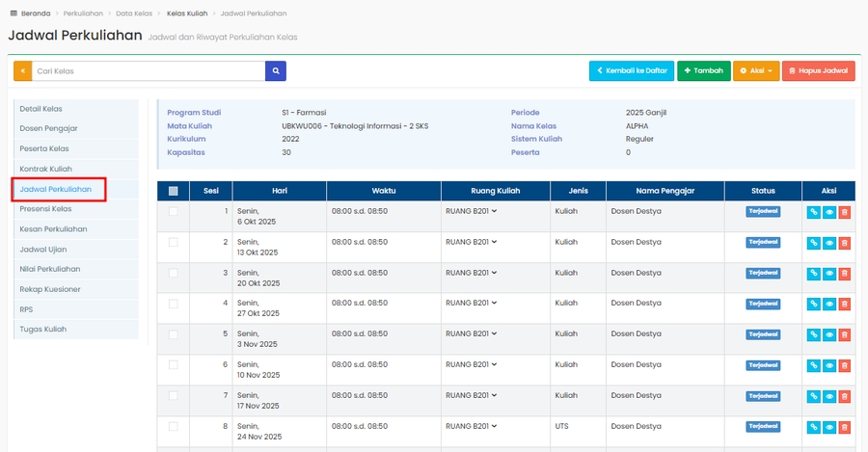Viewport: 868px width, 452px height.
Task: Expand RUANG B201 dropdown for session 7
Action: 471,395
